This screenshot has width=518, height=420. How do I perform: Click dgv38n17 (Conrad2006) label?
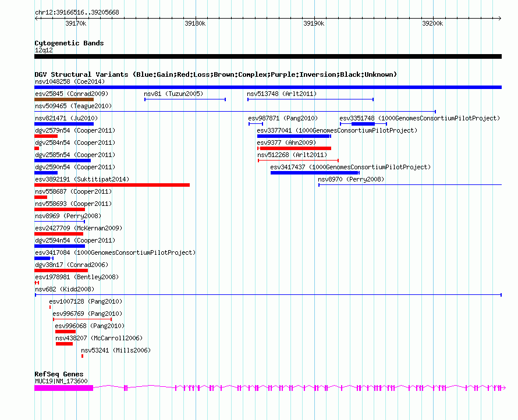click(72, 265)
